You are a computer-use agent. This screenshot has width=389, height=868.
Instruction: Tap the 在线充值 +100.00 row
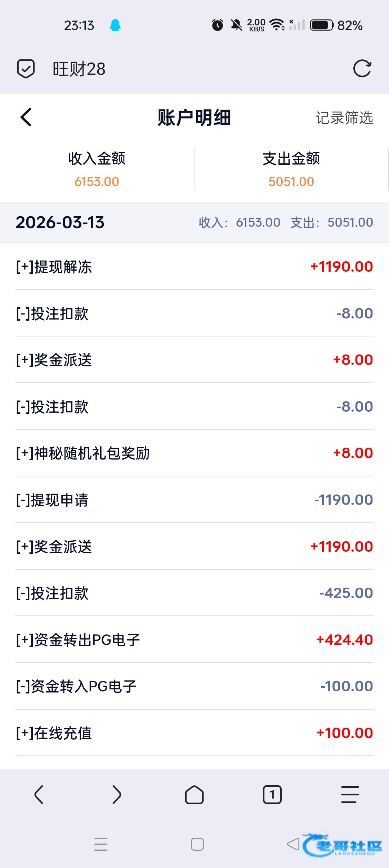194,733
